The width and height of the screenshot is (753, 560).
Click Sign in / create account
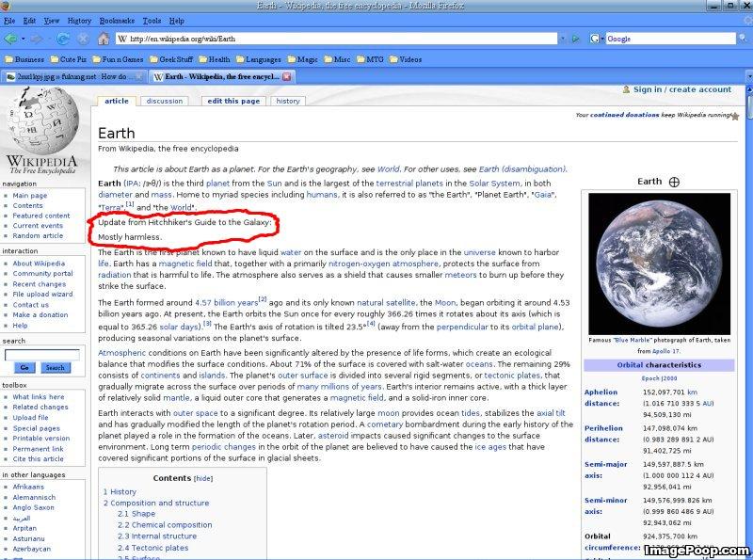[x=681, y=89]
